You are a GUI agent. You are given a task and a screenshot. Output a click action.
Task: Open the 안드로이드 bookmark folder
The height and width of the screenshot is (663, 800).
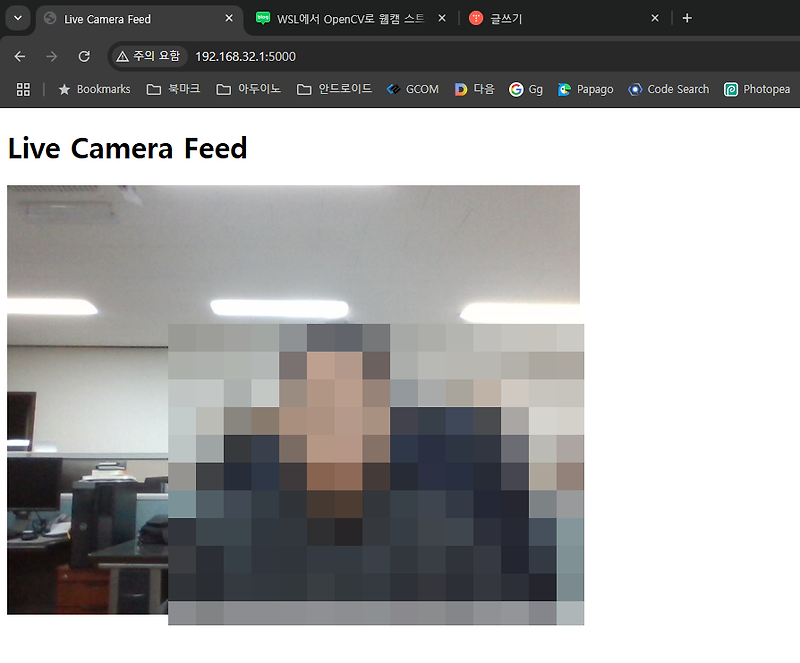(335, 90)
